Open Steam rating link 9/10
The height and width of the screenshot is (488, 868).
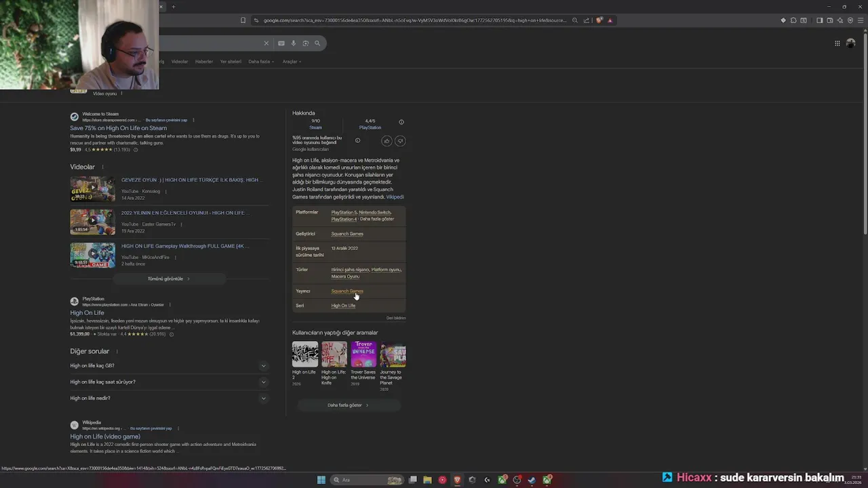click(x=316, y=124)
